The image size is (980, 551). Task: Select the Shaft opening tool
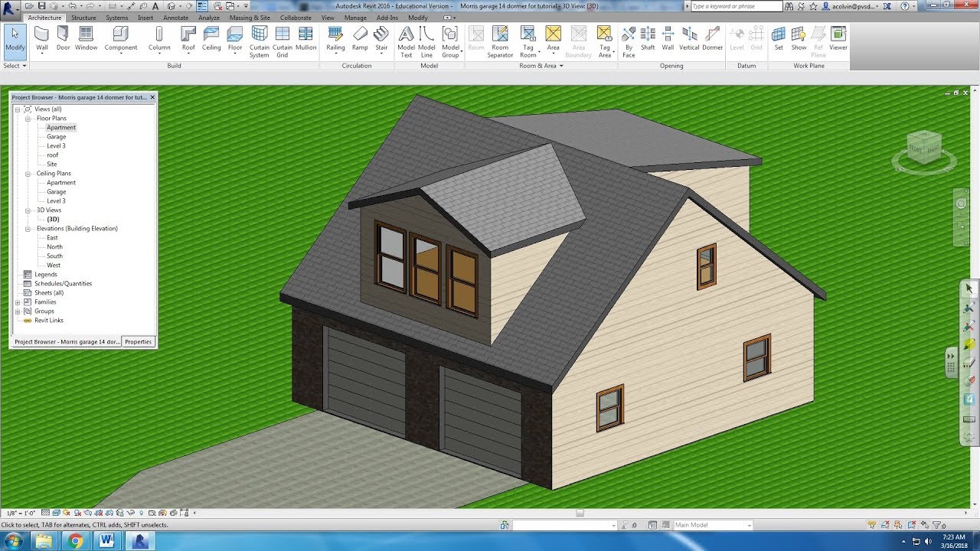648,38
